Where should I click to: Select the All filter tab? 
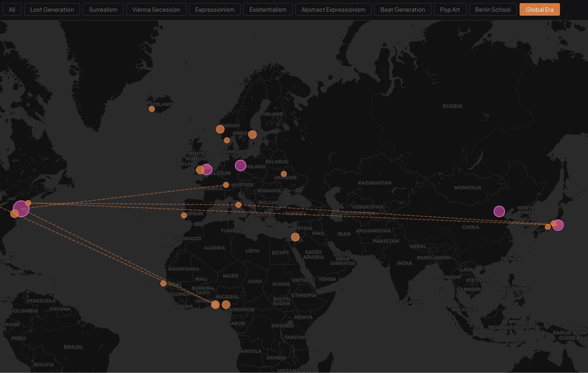[x=12, y=9]
